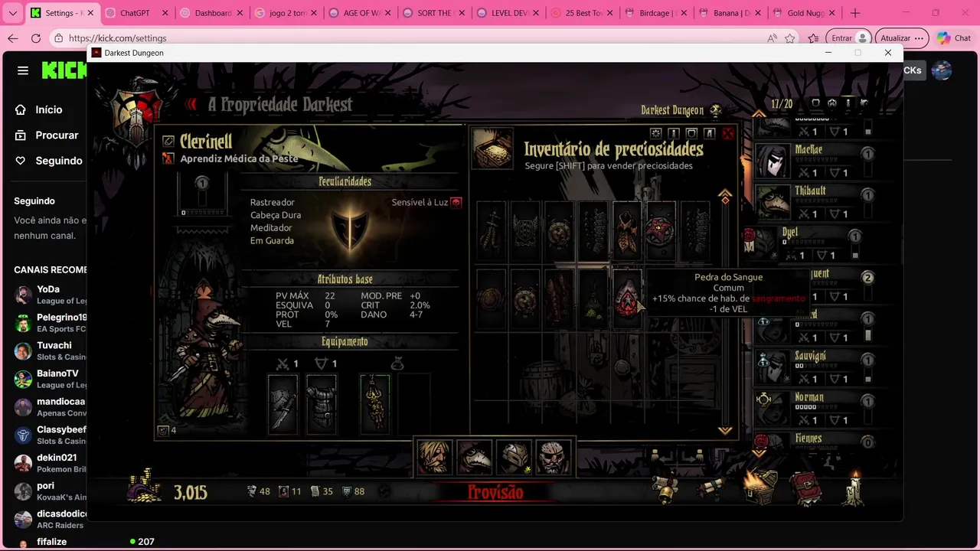The image size is (980, 551).
Task: Select Sauvigni in the hero roster
Action: (814, 367)
